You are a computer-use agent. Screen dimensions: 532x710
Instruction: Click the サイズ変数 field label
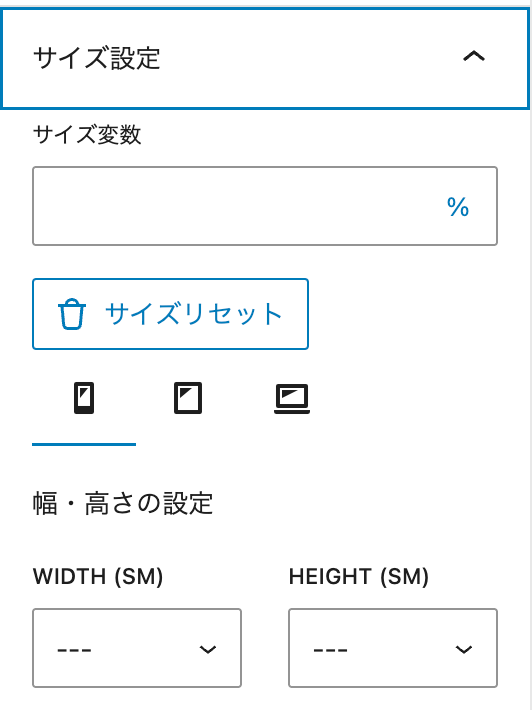coord(87,135)
